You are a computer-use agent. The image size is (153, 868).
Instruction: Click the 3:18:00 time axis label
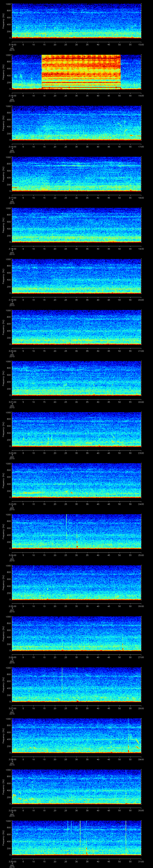pyautogui.click(x=12, y=249)
